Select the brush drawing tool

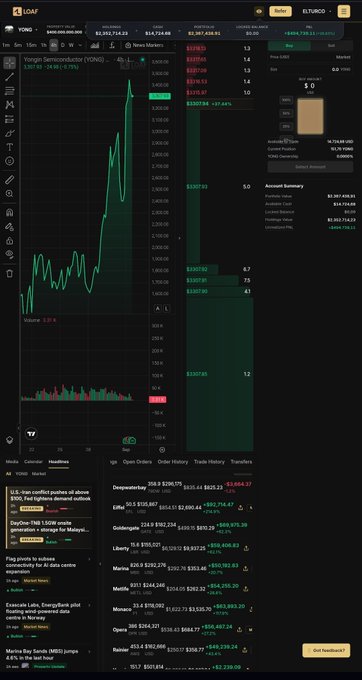click(x=10, y=133)
